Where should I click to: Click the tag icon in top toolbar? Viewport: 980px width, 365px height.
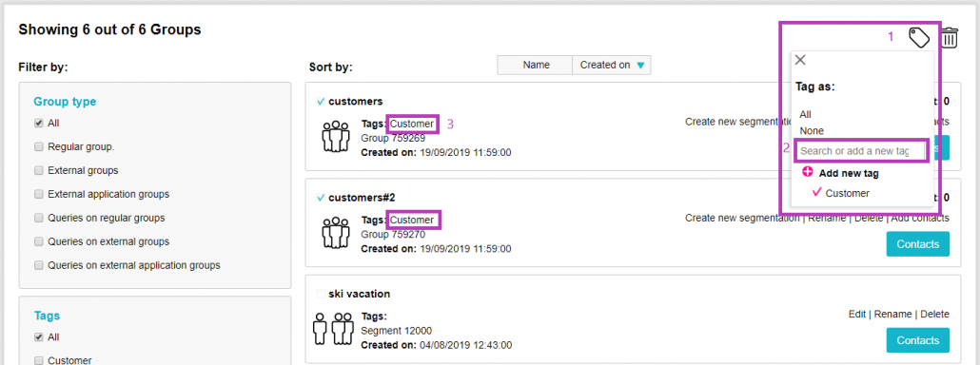919,37
